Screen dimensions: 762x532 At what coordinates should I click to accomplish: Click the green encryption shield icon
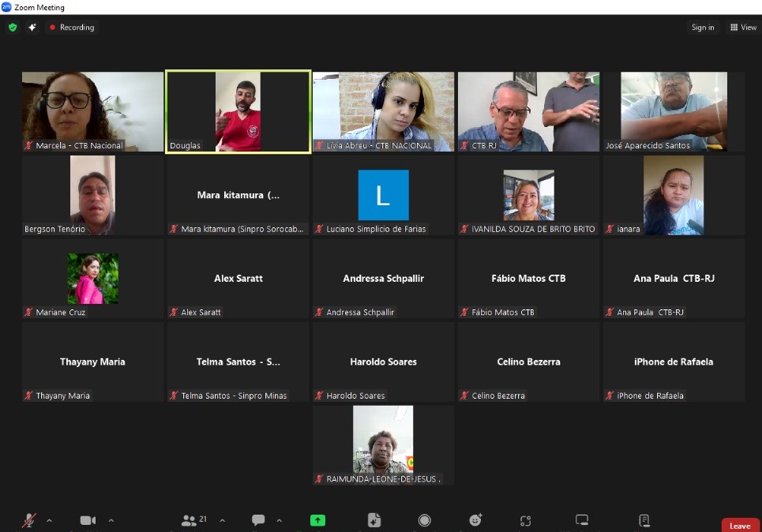pos(13,28)
